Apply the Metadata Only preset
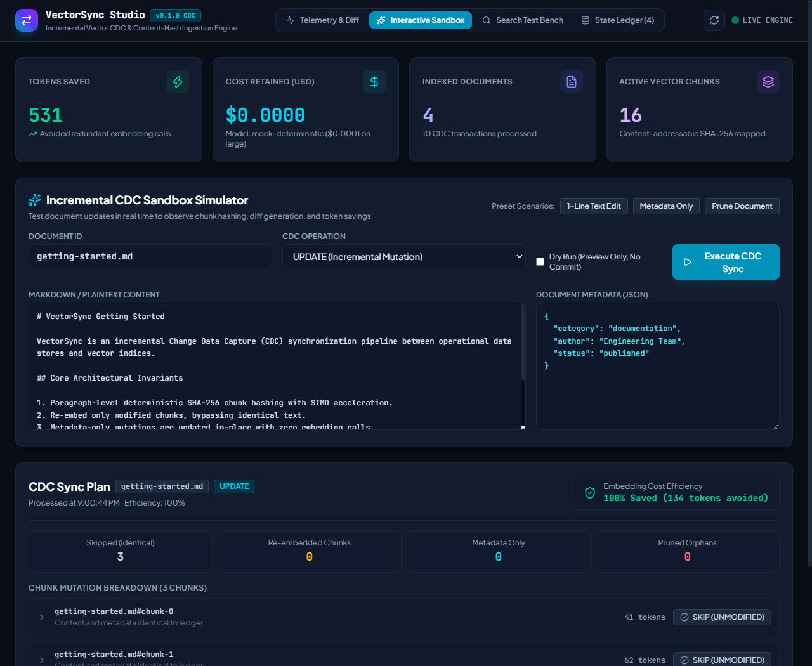 coord(666,206)
